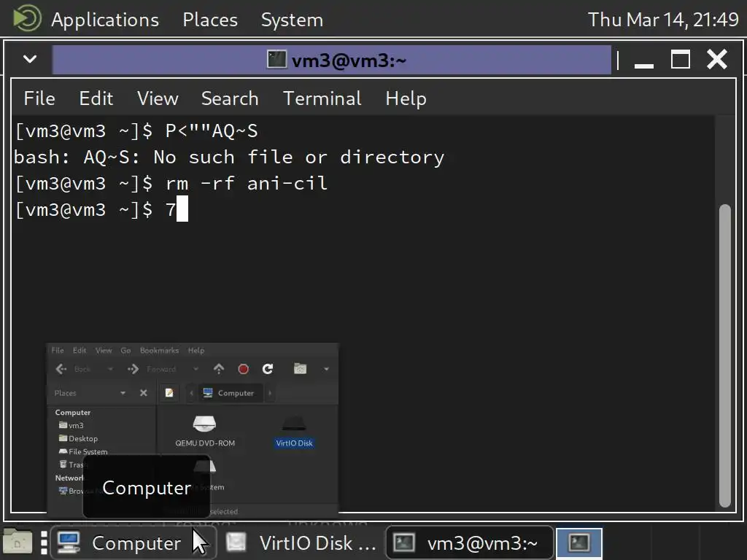Open Back history dropdown in file manager preview
Screen dimensions: 747x560
[111, 369]
